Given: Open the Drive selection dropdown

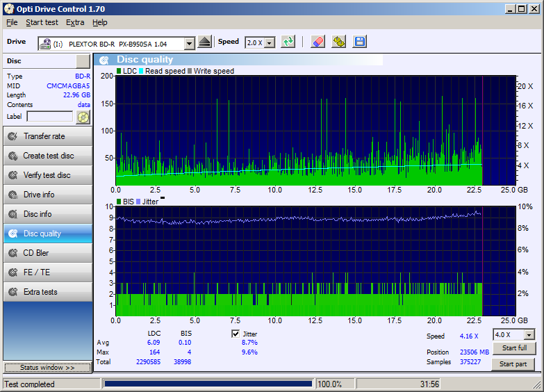Looking at the screenshot, I should [x=190, y=44].
